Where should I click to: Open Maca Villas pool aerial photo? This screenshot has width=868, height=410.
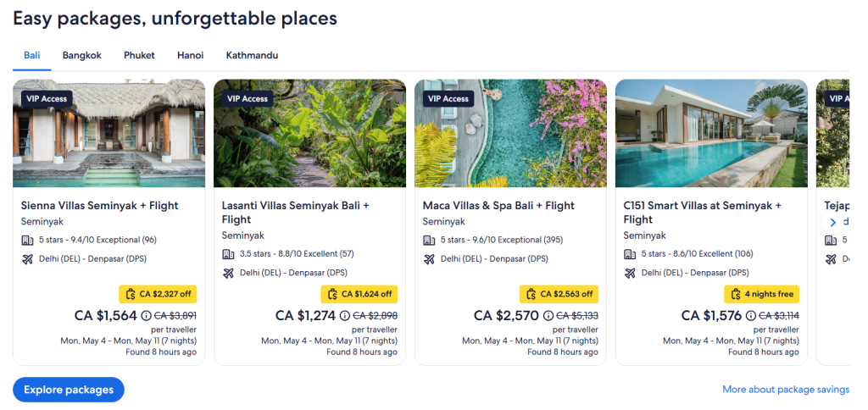click(x=510, y=140)
